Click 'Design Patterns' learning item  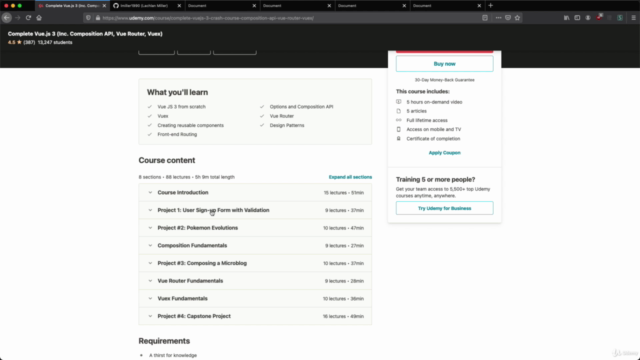click(x=287, y=125)
